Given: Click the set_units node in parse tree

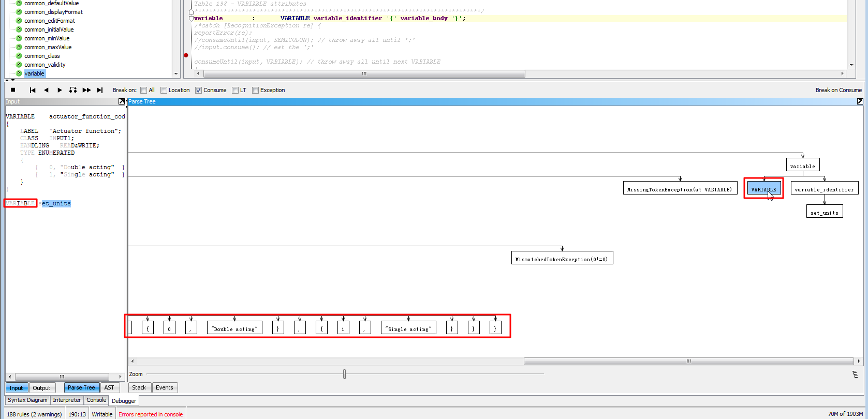Looking at the screenshot, I should [x=825, y=212].
